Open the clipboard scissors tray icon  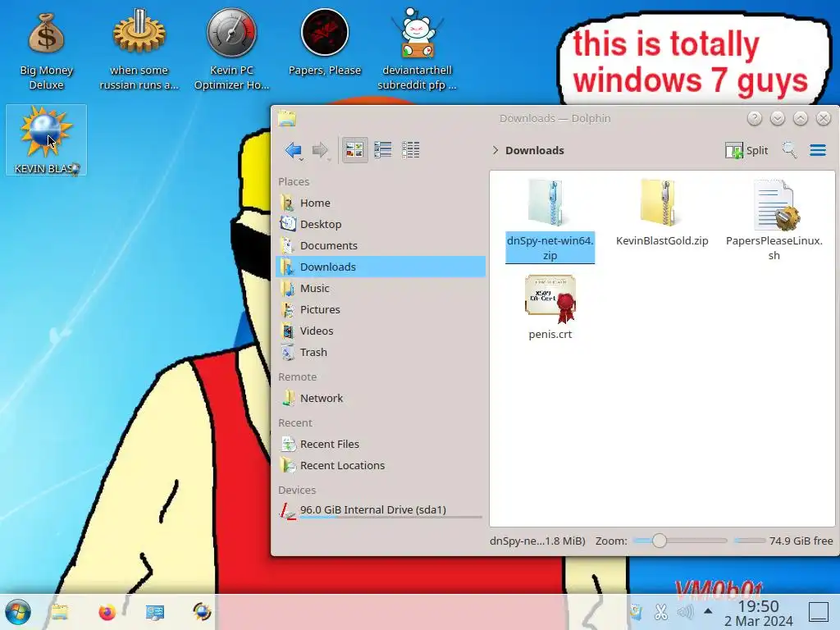[661, 611]
